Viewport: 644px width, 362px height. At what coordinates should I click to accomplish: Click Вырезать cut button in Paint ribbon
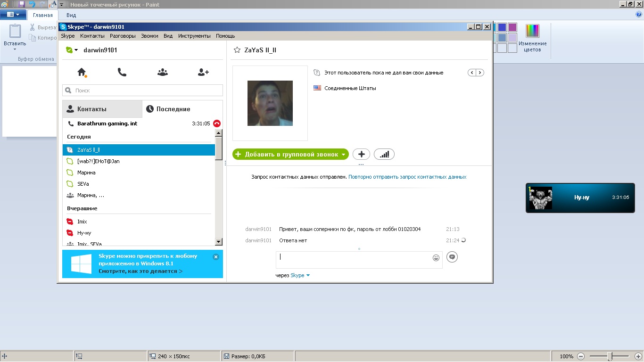[x=43, y=27]
